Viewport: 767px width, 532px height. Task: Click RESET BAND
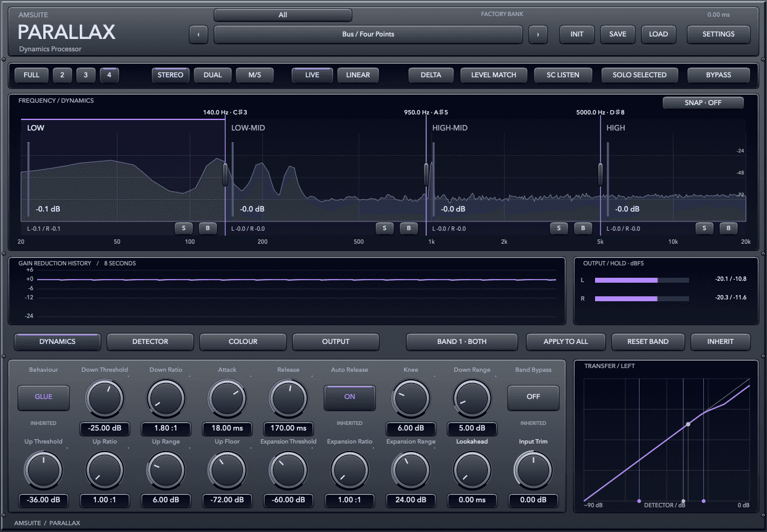tap(648, 341)
